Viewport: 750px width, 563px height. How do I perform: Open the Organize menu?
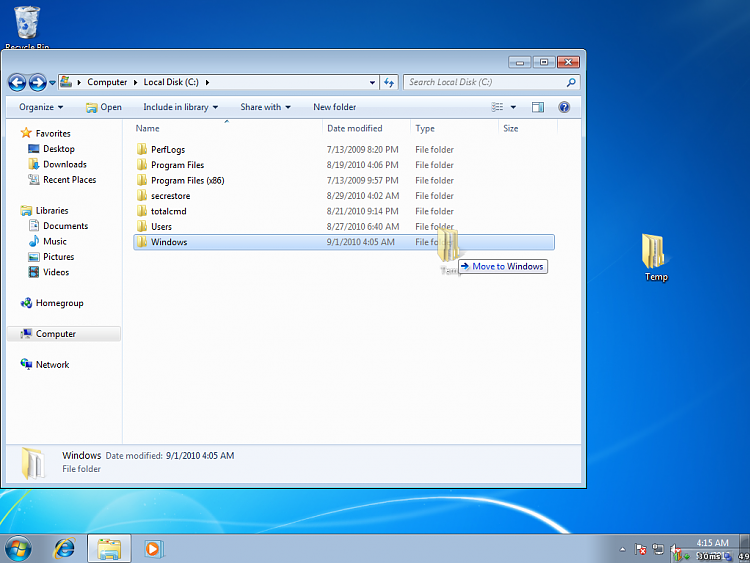coord(41,107)
